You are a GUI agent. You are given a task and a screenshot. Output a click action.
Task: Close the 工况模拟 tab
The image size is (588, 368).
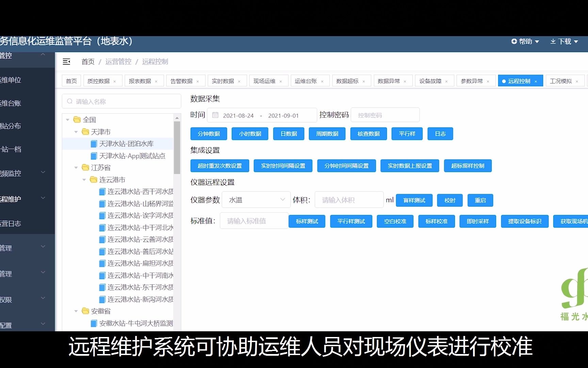pyautogui.click(x=577, y=81)
